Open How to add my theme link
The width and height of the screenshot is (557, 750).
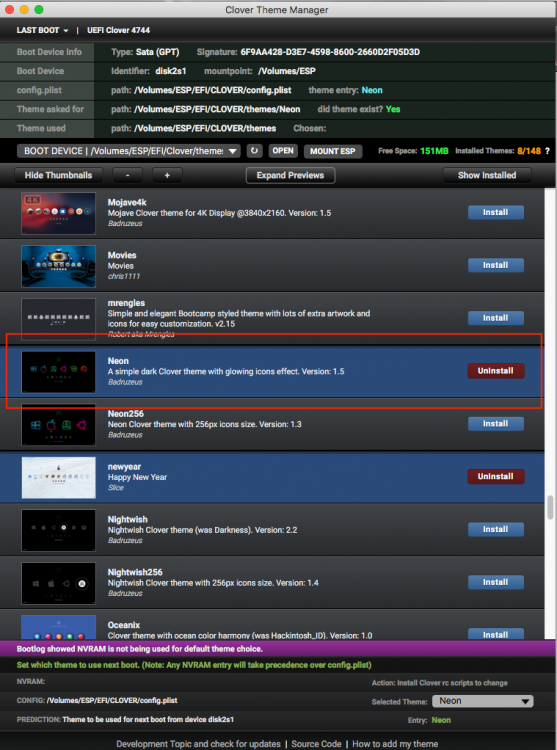(395, 744)
